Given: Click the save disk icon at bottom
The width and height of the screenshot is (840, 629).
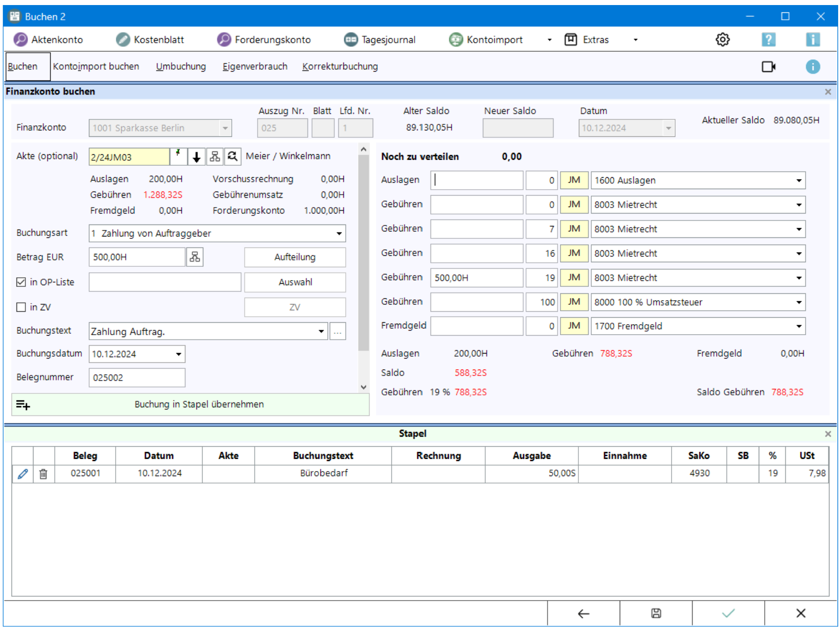Looking at the screenshot, I should click(655, 613).
